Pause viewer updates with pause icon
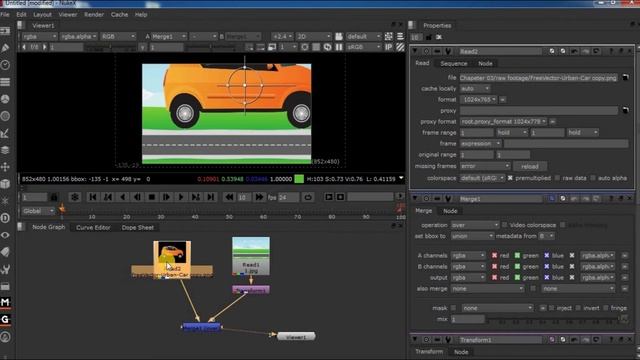The width and height of the screenshot is (640, 360). [339, 47]
